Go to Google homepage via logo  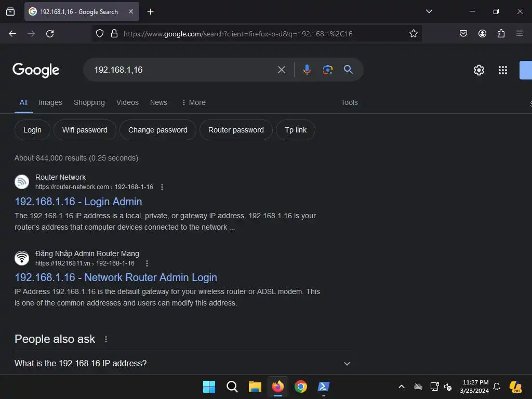coord(36,70)
